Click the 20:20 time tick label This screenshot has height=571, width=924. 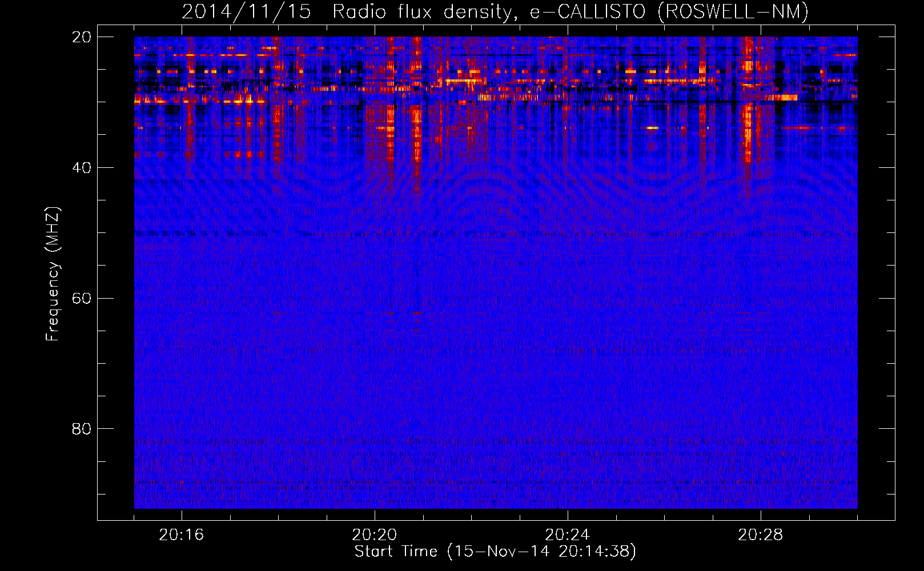[375, 535]
